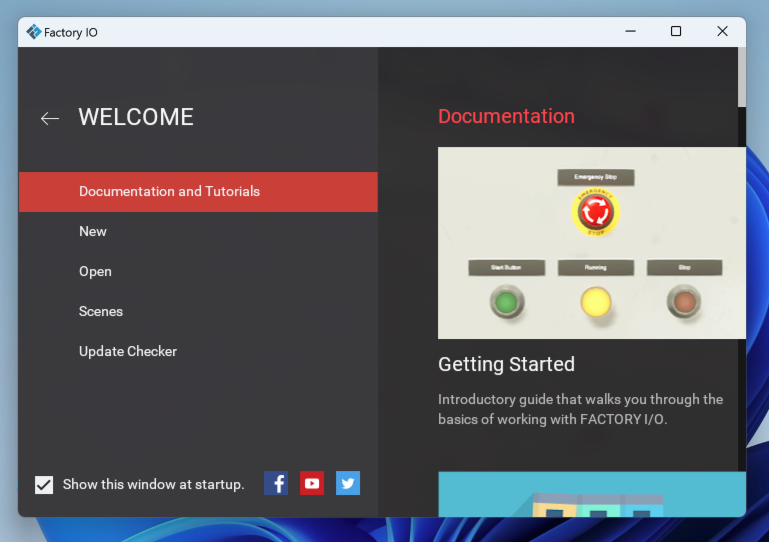
Task: Go back using the arrow beside WELCOME
Action: click(50, 118)
